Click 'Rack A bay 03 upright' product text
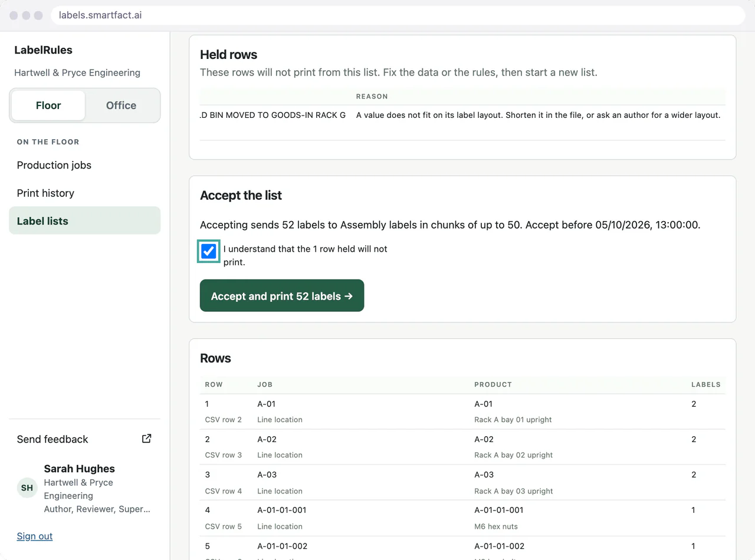 [514, 491]
